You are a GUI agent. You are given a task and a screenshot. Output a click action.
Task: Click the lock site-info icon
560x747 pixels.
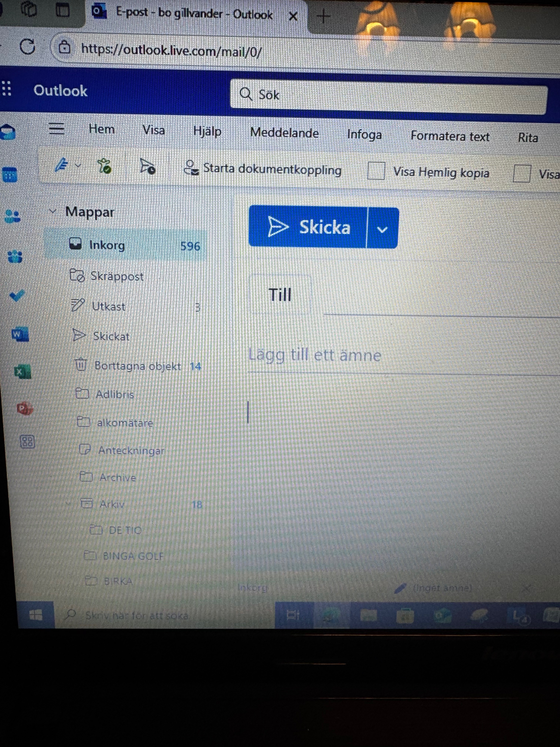click(64, 47)
